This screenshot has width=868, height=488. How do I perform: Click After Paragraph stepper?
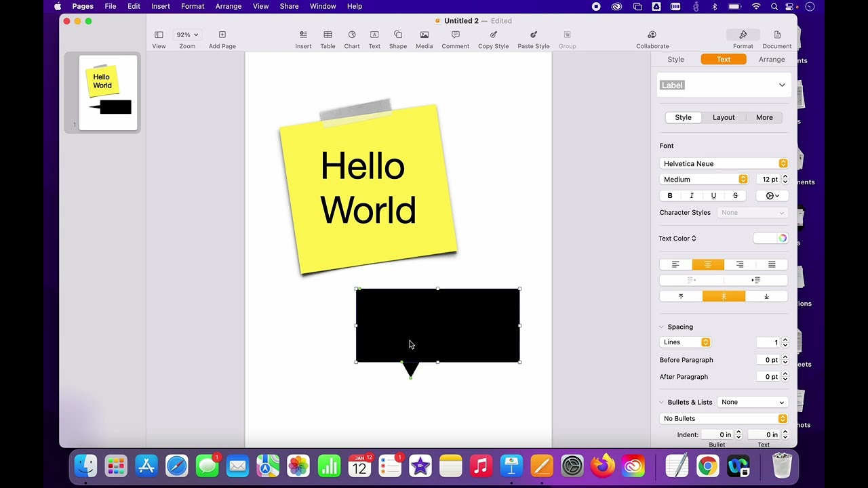pyautogui.click(x=785, y=377)
